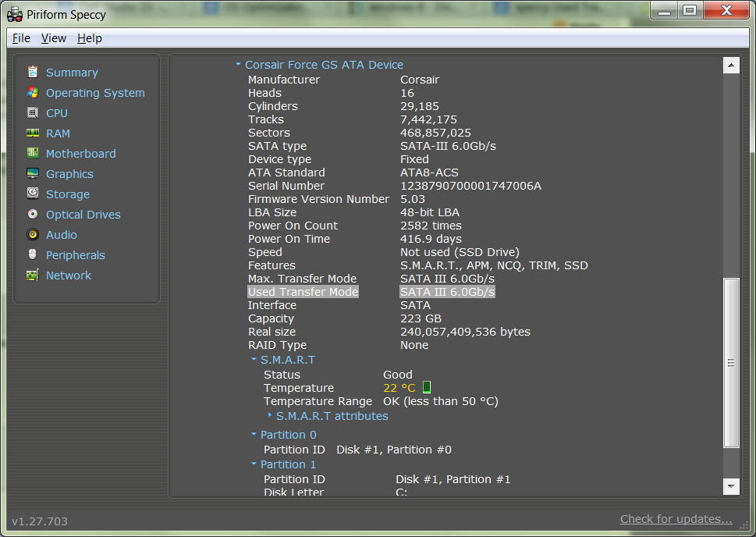Click the Speccy app icon in title bar
756x537 pixels.
tap(15, 15)
